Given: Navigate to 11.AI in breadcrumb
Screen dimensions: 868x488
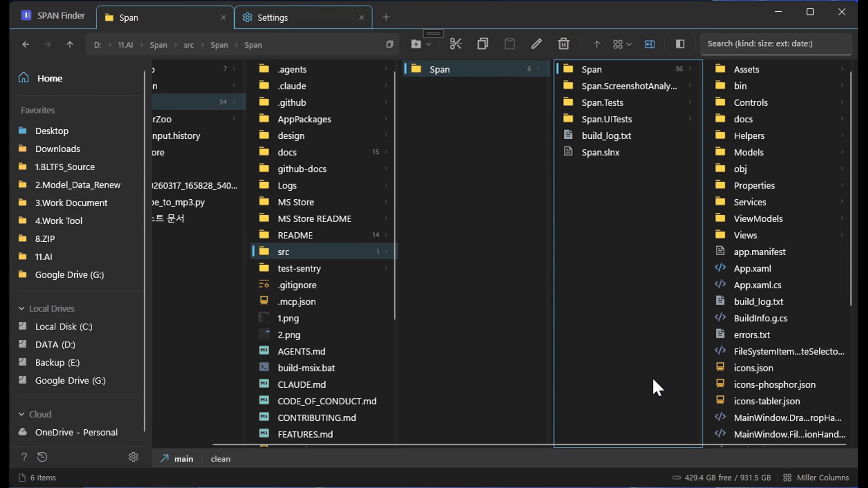Looking at the screenshot, I should pos(125,45).
